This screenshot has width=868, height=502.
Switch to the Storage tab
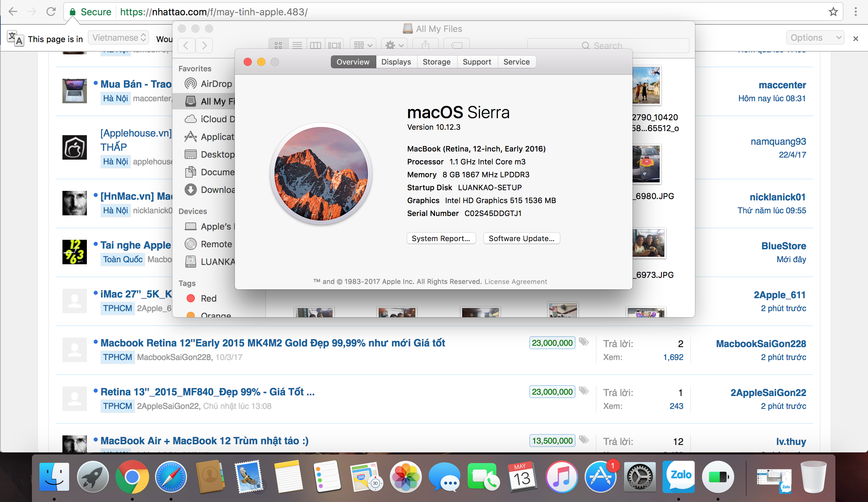tap(436, 62)
